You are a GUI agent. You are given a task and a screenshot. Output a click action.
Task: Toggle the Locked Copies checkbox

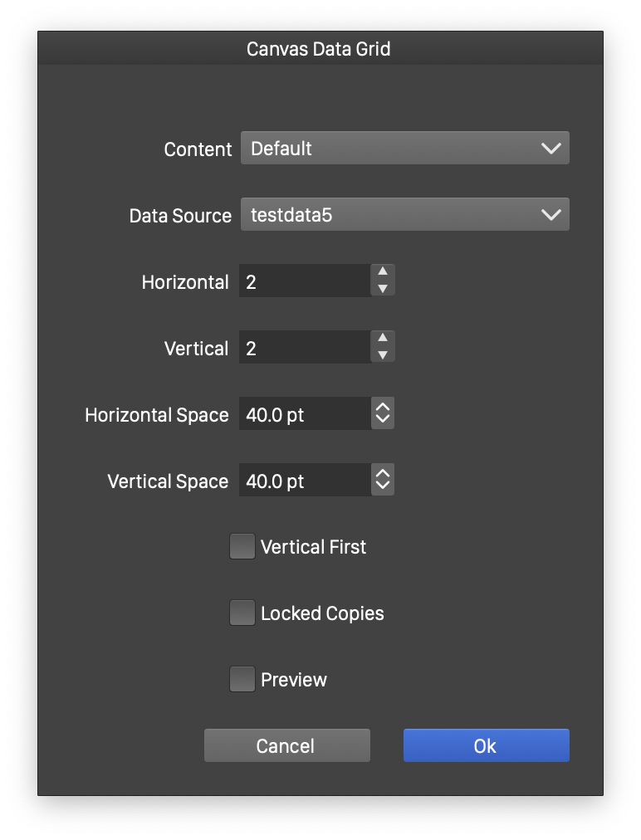point(242,613)
